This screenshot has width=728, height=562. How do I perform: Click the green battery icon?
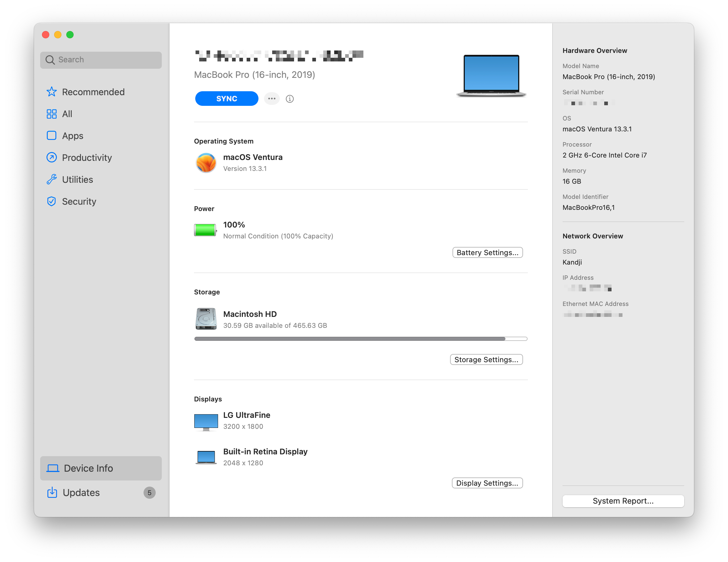pos(205,230)
